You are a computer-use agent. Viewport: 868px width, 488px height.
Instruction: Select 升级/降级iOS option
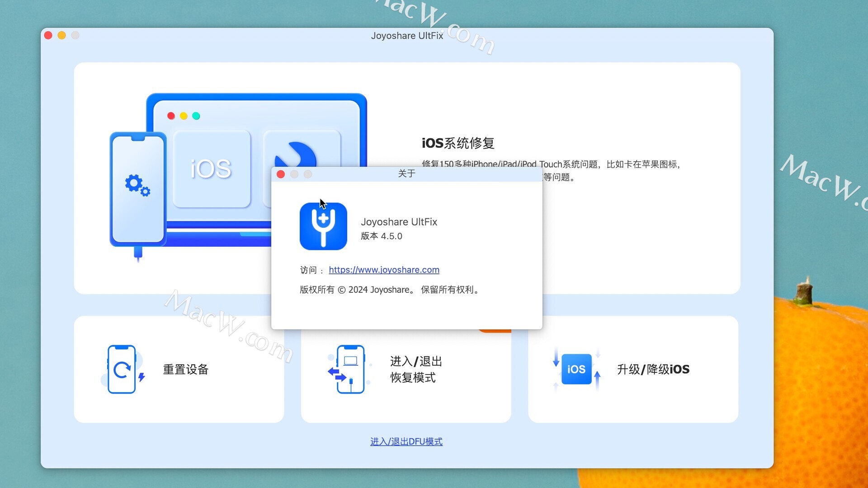point(653,369)
